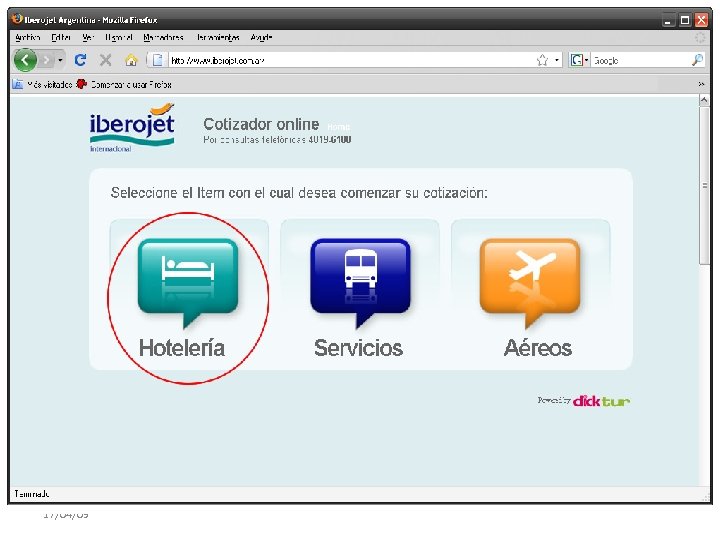720x540 pixels.
Task: Open the address bar history dropdown
Action: tap(557, 60)
